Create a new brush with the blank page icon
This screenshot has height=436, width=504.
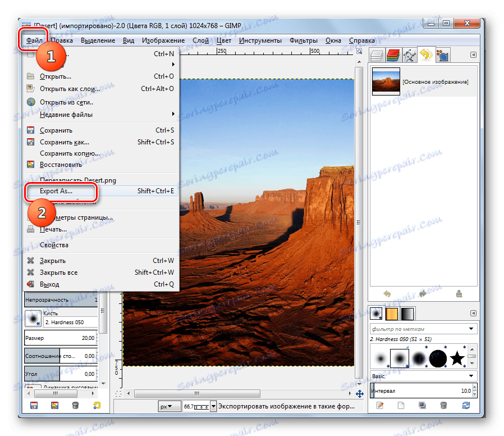(x=400, y=405)
